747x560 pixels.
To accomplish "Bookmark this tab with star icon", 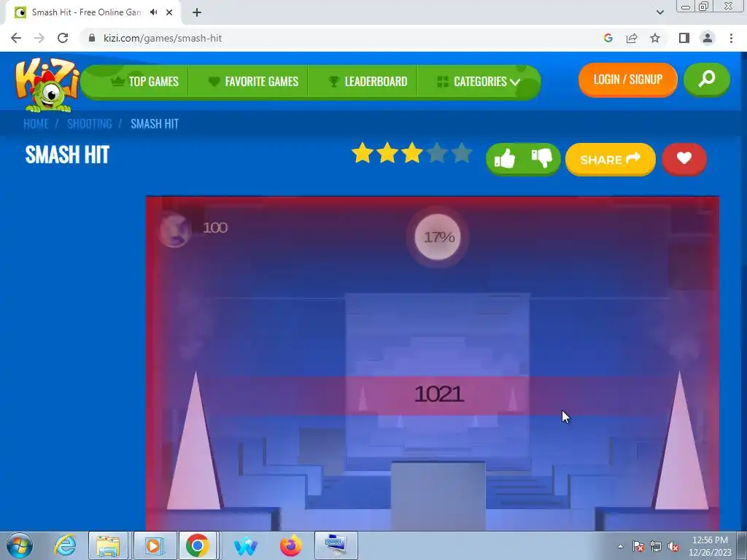I will 655,38.
